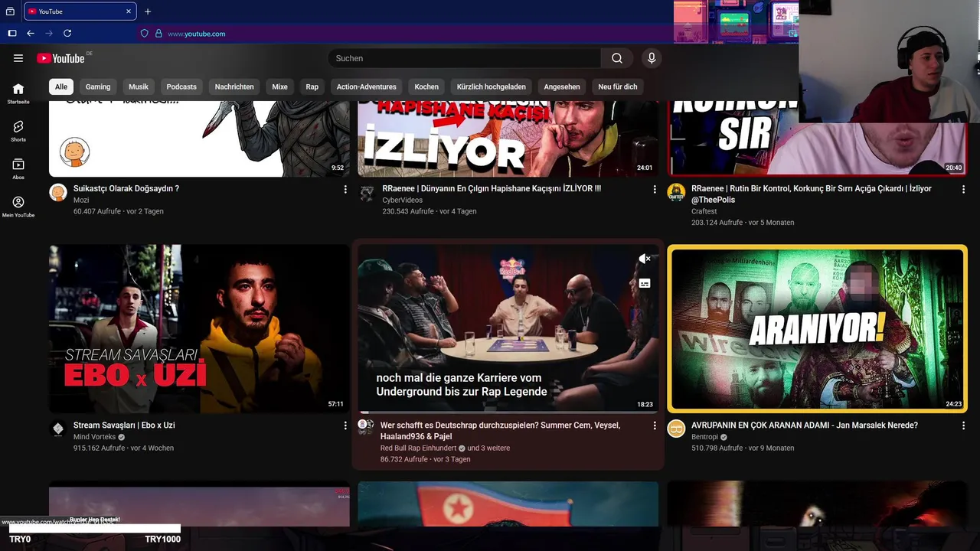This screenshot has height=551, width=980.
Task: Unmute the Red Bull preview video
Action: click(645, 259)
